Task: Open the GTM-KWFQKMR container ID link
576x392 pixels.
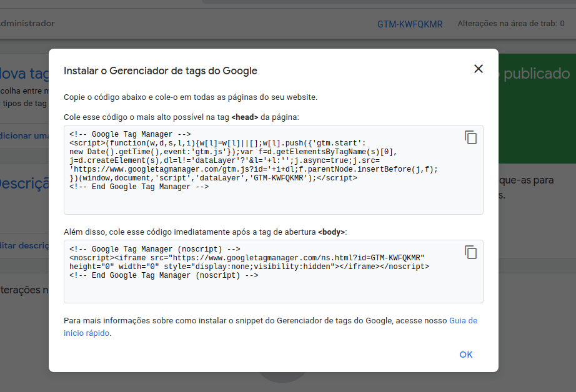Action: click(x=410, y=24)
